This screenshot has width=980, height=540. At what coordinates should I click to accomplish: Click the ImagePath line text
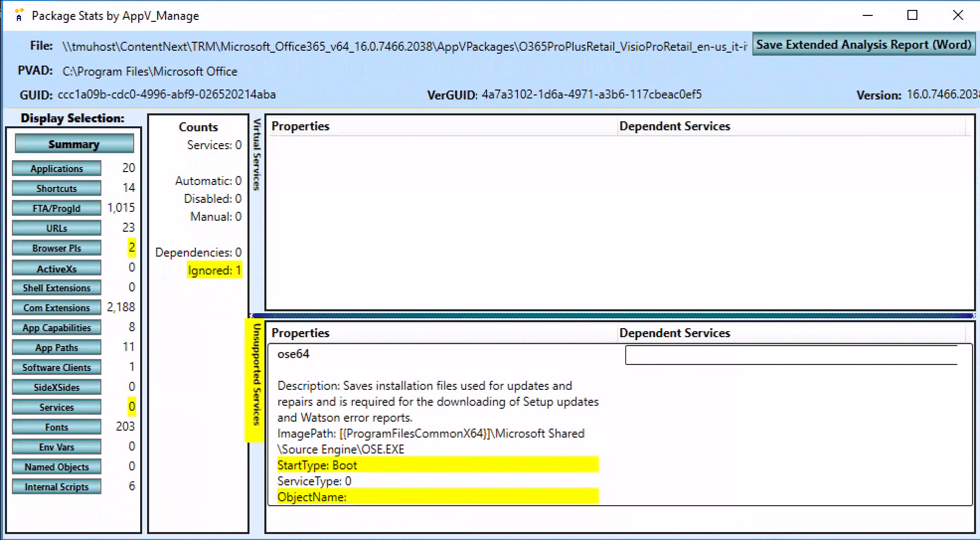coord(431,441)
